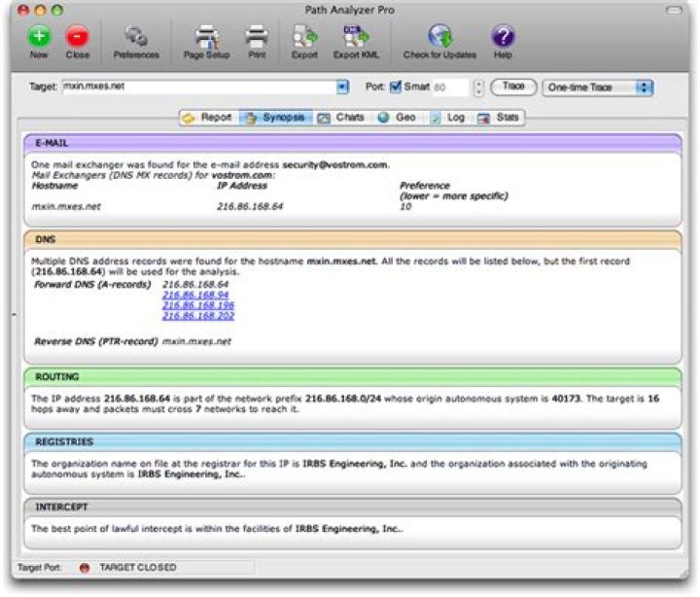Click the ROUTING section header
Image resolution: width=700 pixels, height=597 pixels.
point(353,376)
